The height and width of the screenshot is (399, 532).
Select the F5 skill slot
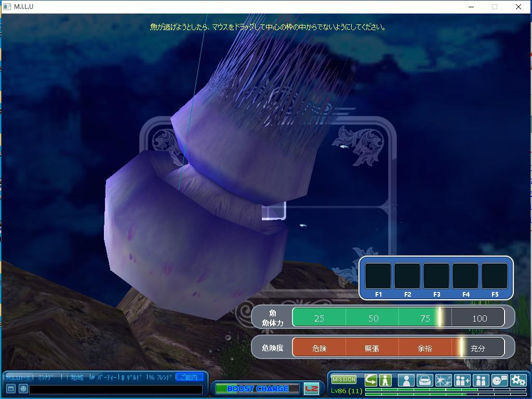(x=495, y=276)
